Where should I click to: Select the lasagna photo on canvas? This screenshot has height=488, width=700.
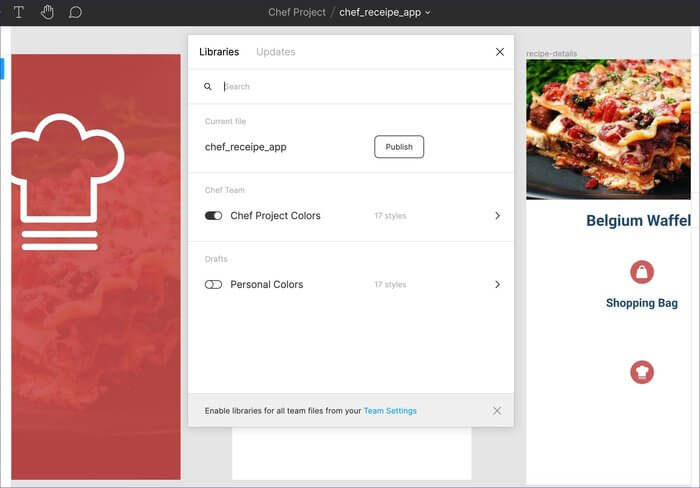click(608, 129)
